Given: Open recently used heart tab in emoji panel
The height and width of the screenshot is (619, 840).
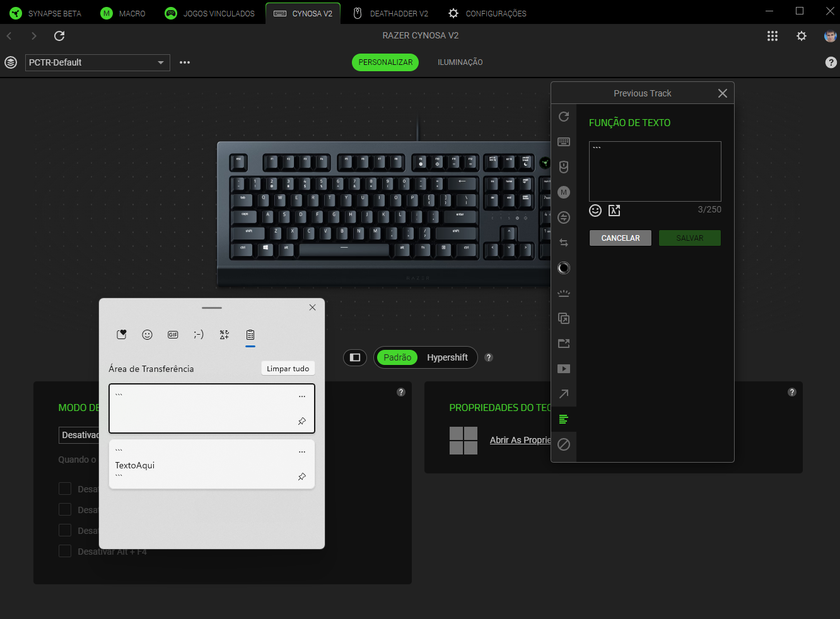Looking at the screenshot, I should point(122,335).
